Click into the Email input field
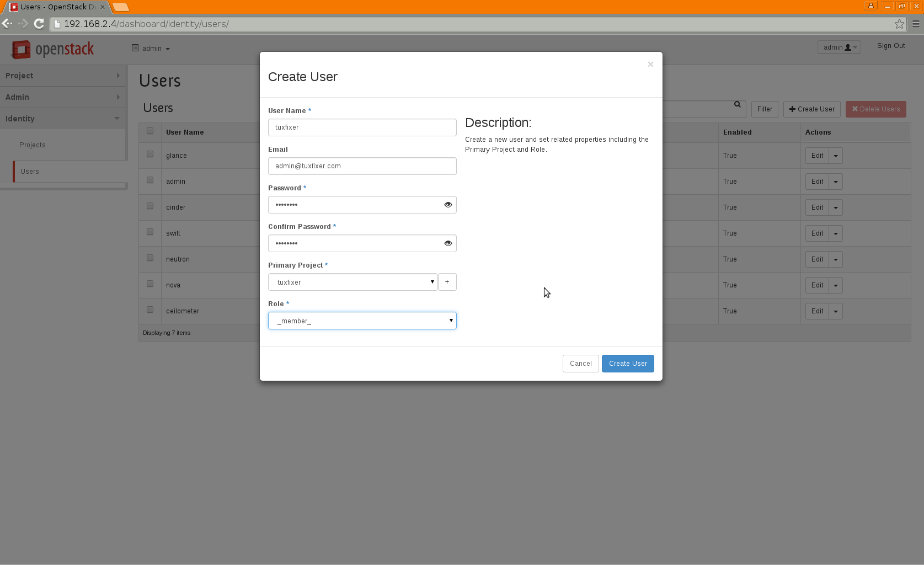The height and width of the screenshot is (565, 924). 362,166
